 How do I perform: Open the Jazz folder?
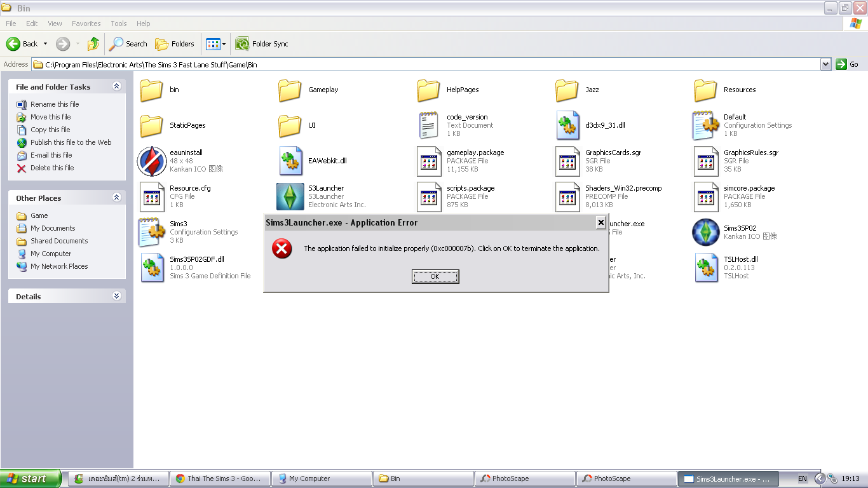point(567,90)
